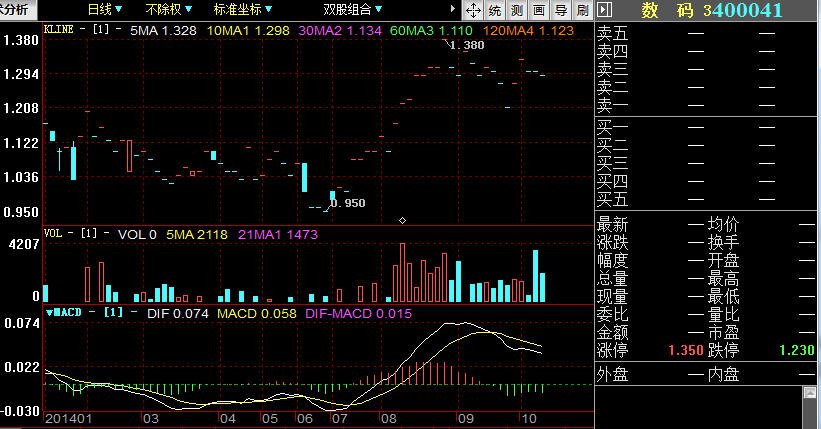
Task: Click the 测 measure toolbar button
Action: click(x=516, y=11)
